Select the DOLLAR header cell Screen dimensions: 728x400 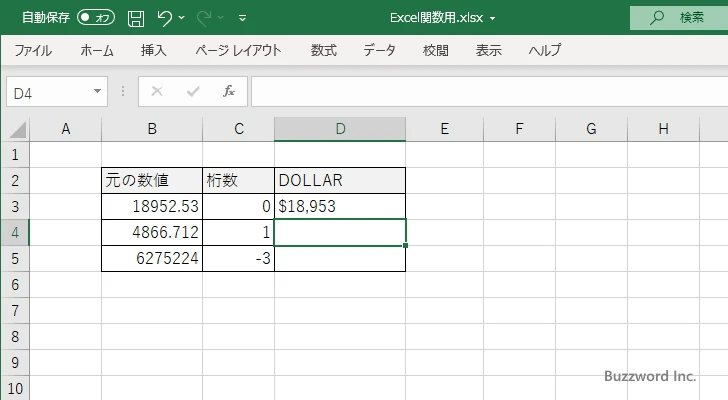[340, 181]
